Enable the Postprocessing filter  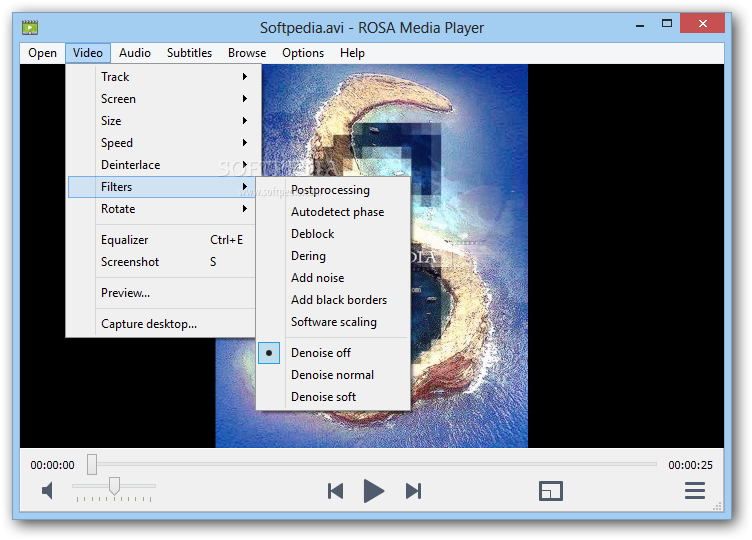pos(334,190)
